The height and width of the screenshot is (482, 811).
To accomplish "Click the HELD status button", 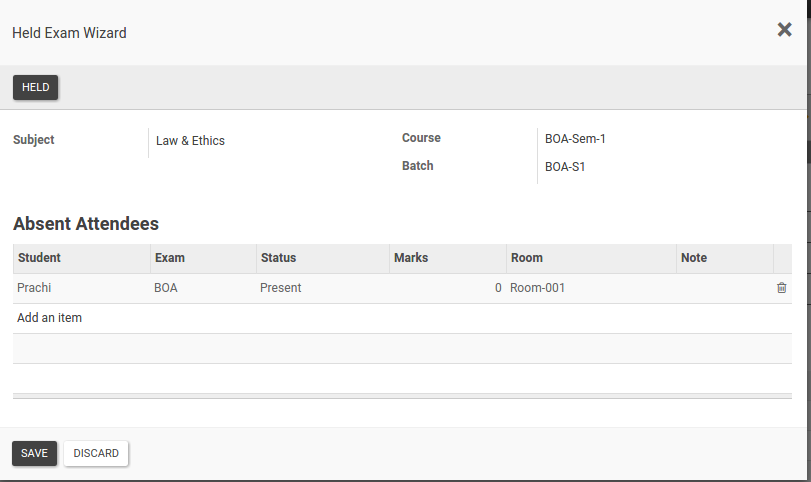I will coord(36,88).
